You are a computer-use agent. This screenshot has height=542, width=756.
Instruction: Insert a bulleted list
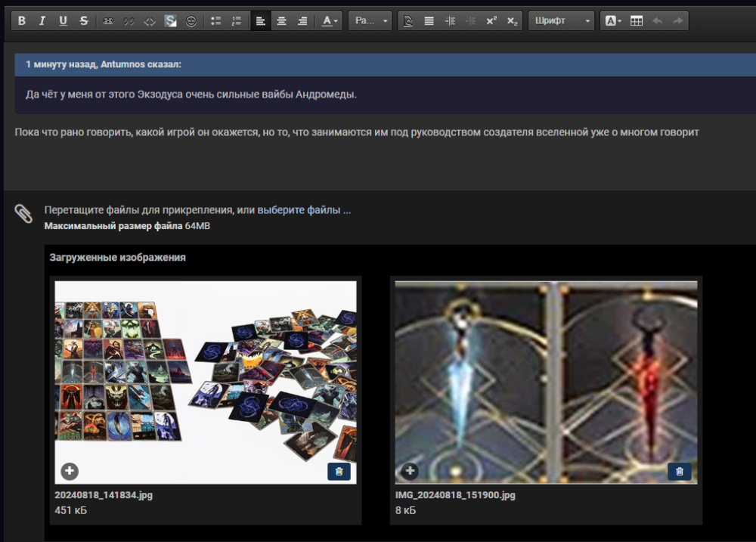pyautogui.click(x=216, y=21)
